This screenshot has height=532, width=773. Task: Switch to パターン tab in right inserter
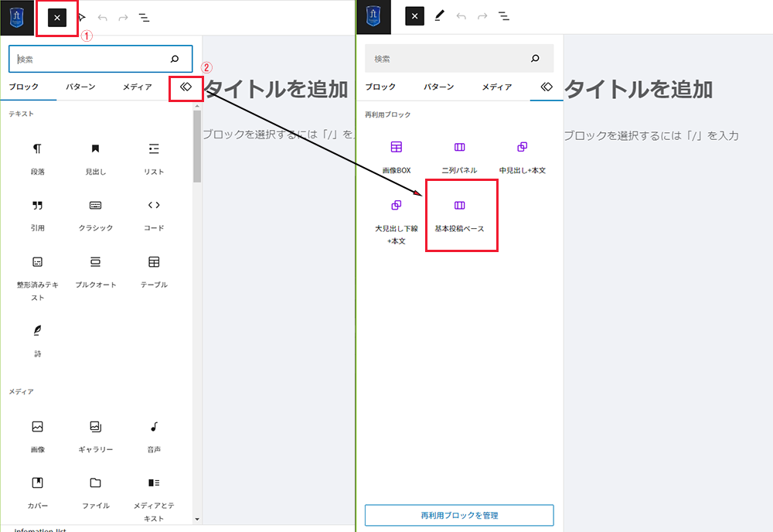438,87
